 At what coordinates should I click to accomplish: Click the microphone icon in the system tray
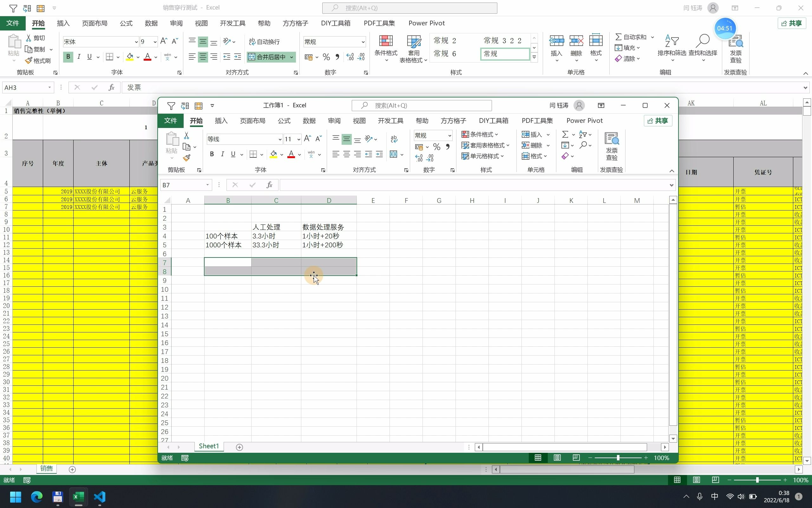coord(700,497)
